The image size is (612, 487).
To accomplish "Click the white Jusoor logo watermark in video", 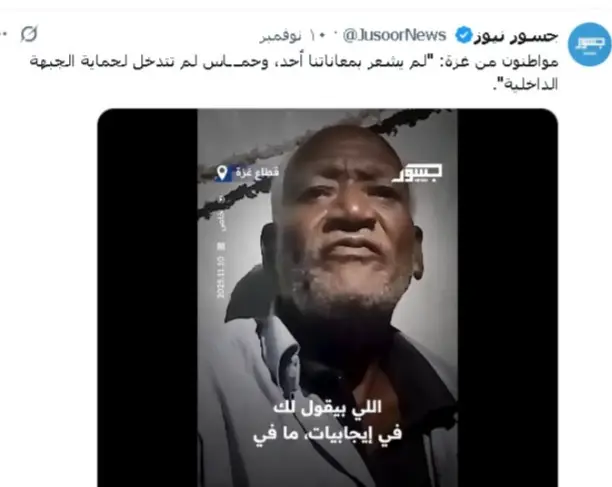I will [x=417, y=173].
